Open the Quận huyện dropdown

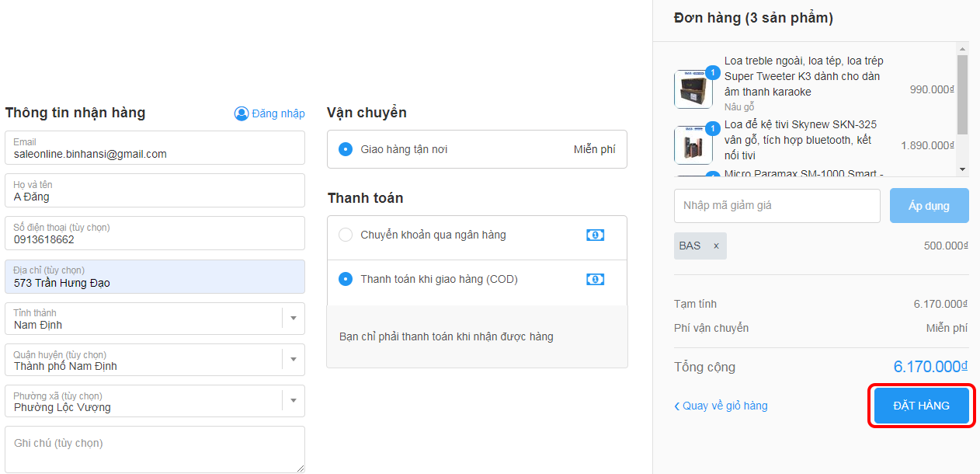coord(294,360)
